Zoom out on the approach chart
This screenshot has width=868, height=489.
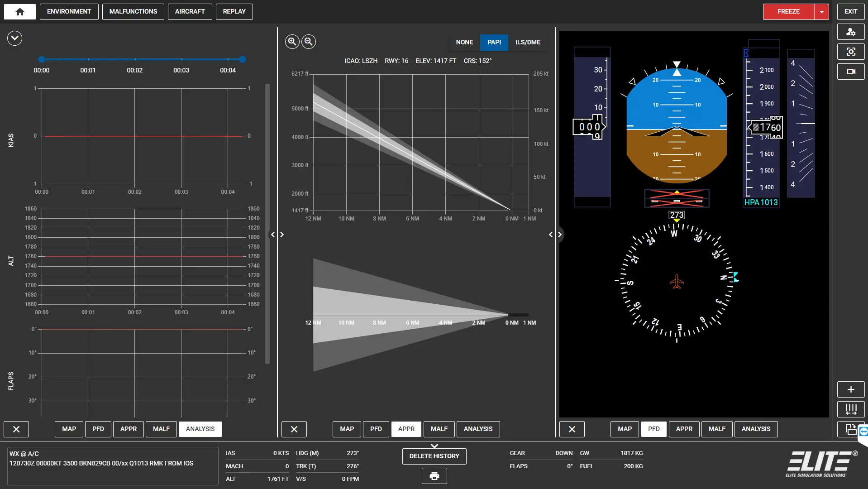(x=309, y=42)
